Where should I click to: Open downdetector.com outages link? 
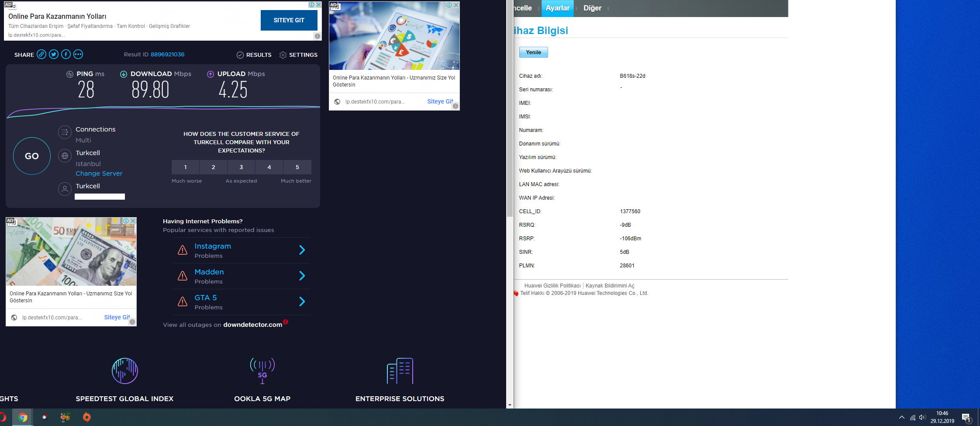pyautogui.click(x=253, y=325)
